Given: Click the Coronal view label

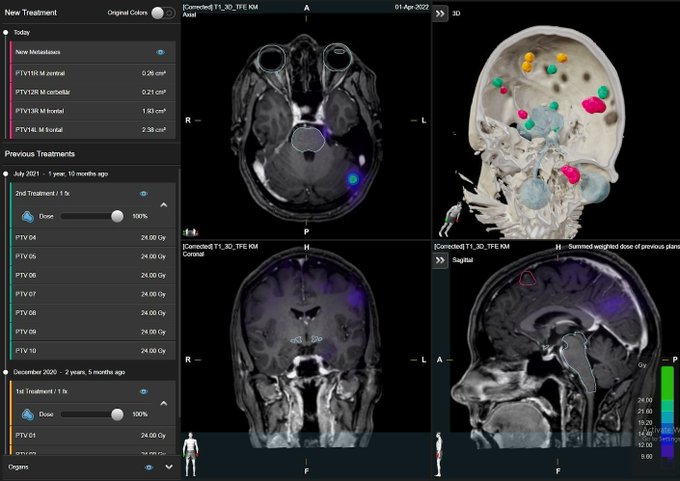Looking at the screenshot, I should coord(193,254).
